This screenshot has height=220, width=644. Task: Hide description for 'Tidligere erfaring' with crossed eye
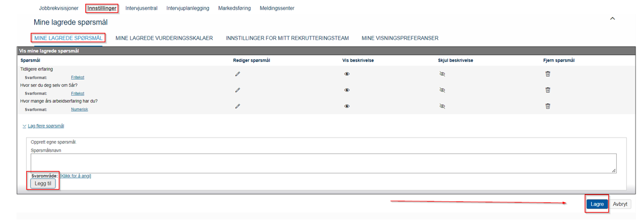click(x=442, y=74)
